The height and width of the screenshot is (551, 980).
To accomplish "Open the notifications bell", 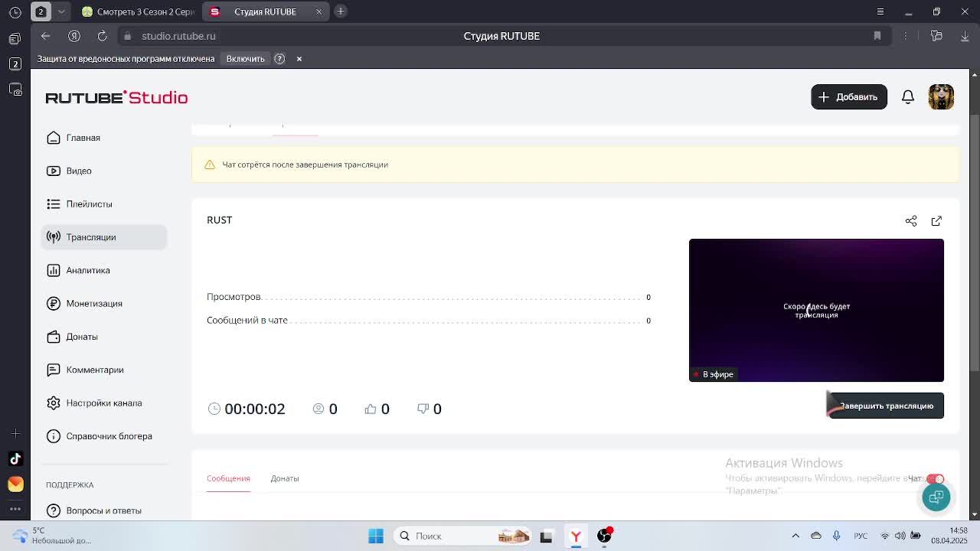I will click(x=908, y=97).
